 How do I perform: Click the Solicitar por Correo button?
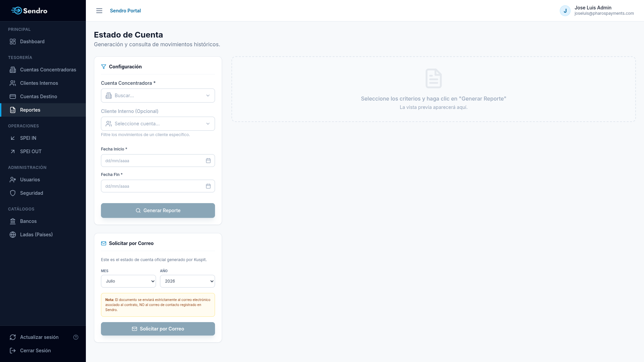(158, 329)
